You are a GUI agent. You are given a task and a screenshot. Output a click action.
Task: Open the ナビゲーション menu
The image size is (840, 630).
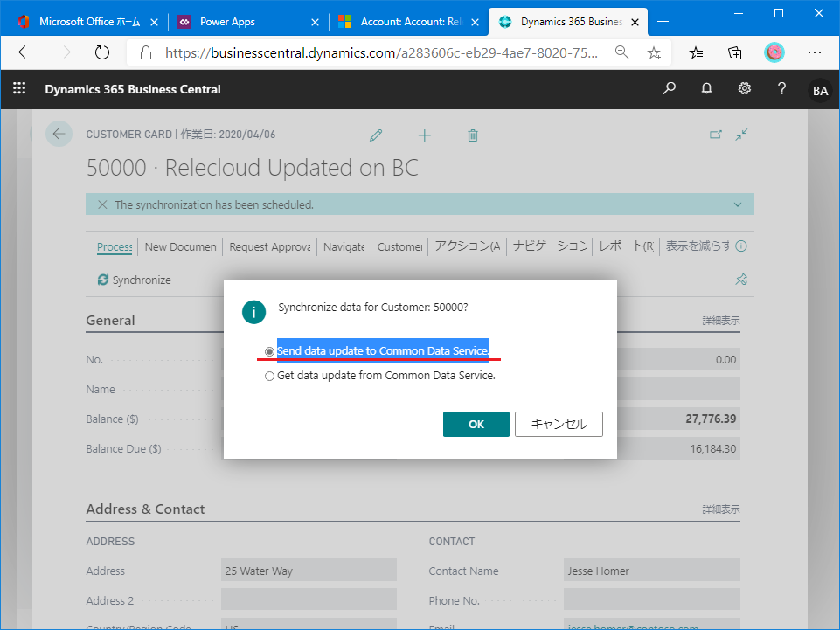coord(550,246)
